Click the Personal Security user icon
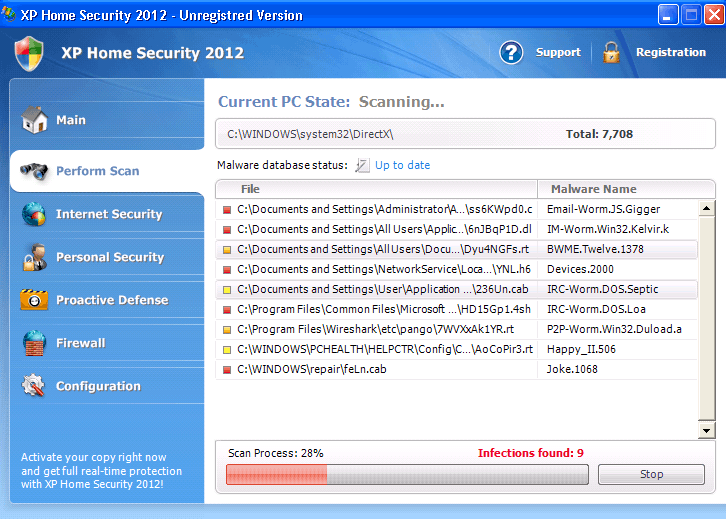The height and width of the screenshot is (519, 726). tap(34, 257)
